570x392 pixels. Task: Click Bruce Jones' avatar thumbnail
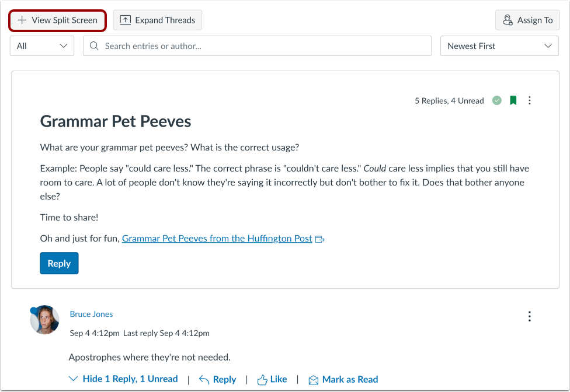tap(44, 320)
